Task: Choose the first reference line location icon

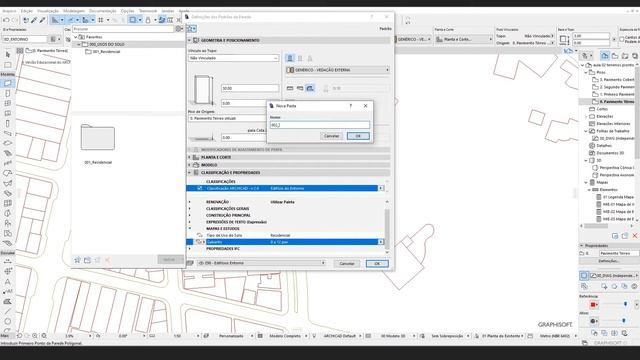Action: pyautogui.click(x=290, y=88)
